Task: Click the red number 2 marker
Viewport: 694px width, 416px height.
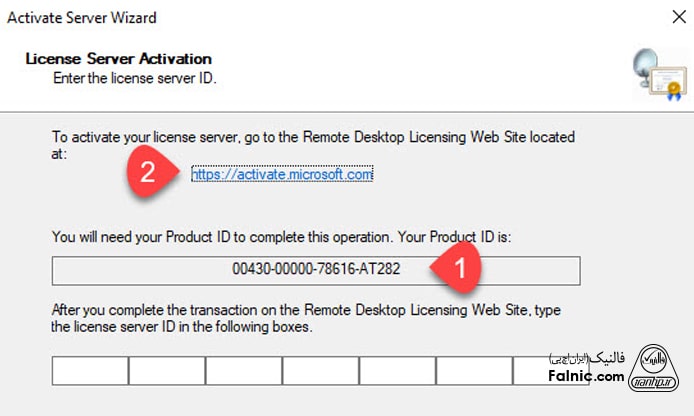Action: 148,173
